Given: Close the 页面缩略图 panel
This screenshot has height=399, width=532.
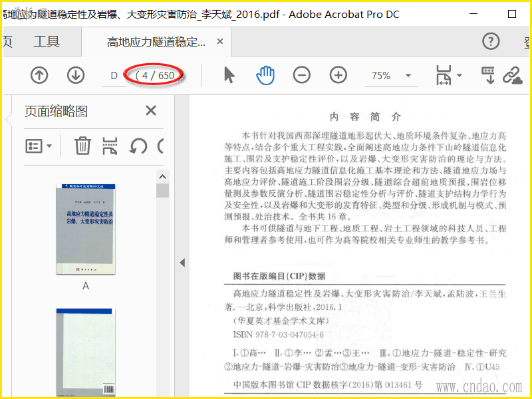Looking at the screenshot, I should click(x=151, y=110).
